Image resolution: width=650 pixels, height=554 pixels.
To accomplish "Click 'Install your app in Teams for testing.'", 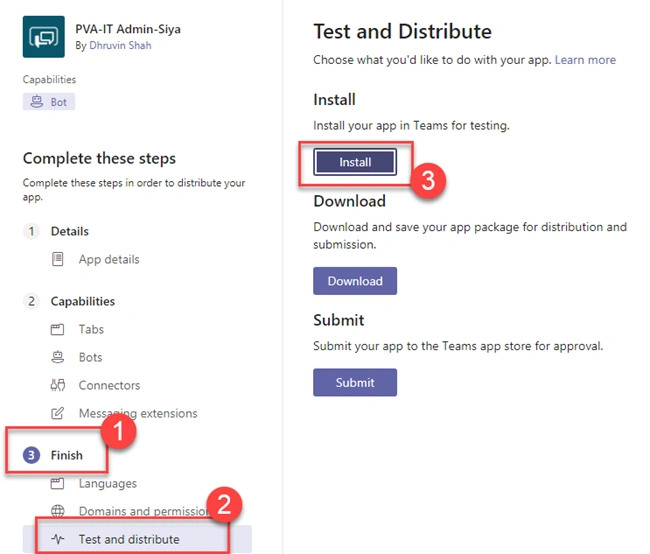I will (x=411, y=125).
